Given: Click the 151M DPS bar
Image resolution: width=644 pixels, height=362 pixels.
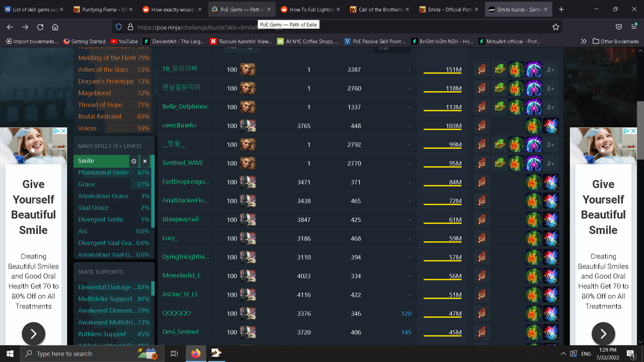Looking at the screenshot, I should [x=443, y=70].
